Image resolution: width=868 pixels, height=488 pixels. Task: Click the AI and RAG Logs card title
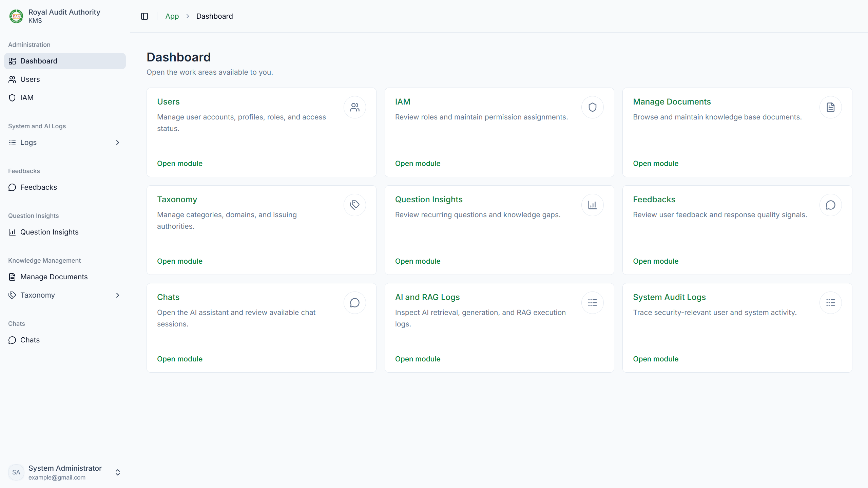(427, 297)
